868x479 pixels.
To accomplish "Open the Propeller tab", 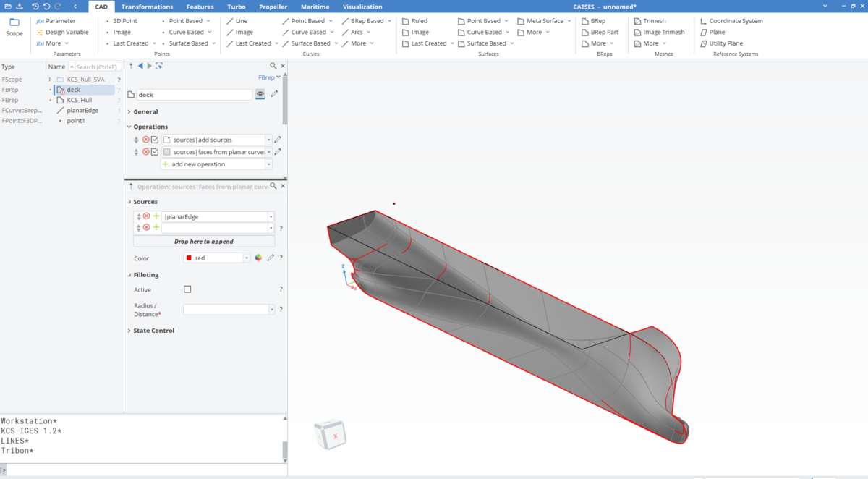I will (x=273, y=7).
